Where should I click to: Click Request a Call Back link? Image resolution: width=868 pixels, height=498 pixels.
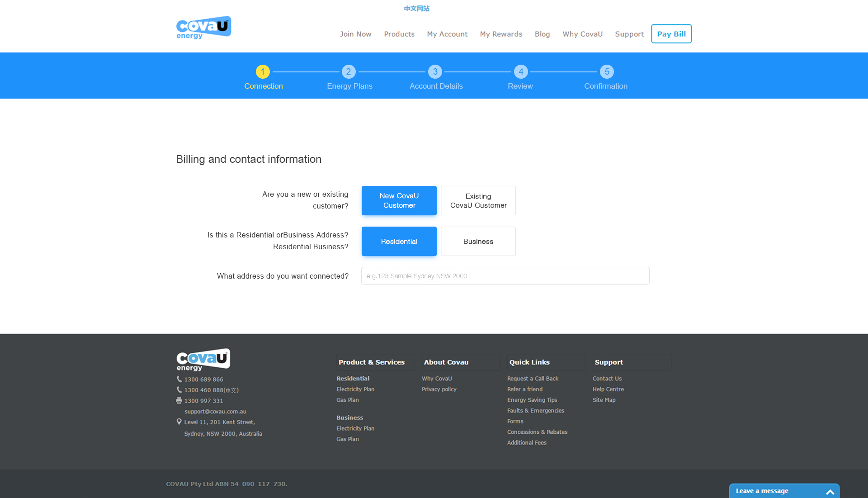(533, 379)
